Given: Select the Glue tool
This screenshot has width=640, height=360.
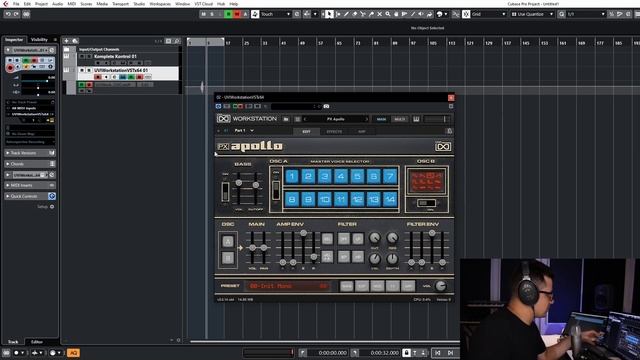Looking at the screenshot, I should (x=371, y=14).
